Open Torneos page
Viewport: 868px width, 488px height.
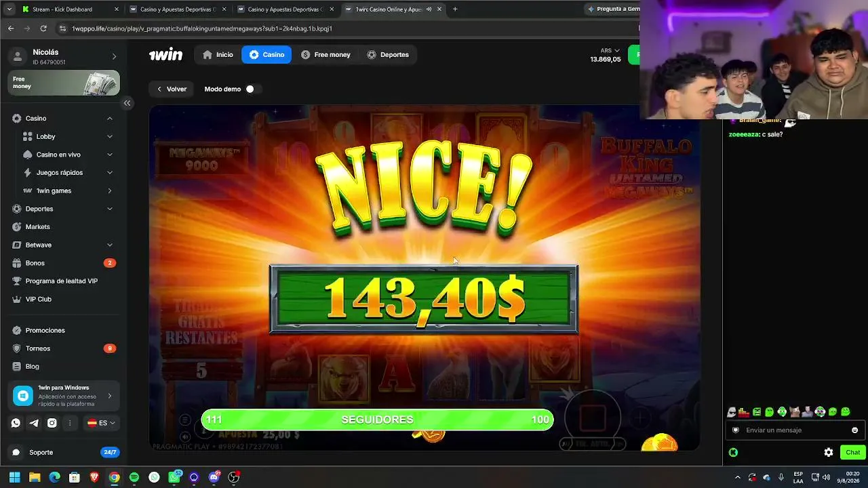pos(64,348)
